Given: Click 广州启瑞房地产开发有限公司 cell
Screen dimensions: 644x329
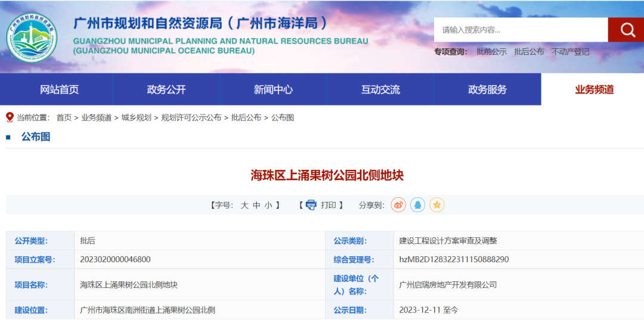Looking at the screenshot, I should (448, 285).
